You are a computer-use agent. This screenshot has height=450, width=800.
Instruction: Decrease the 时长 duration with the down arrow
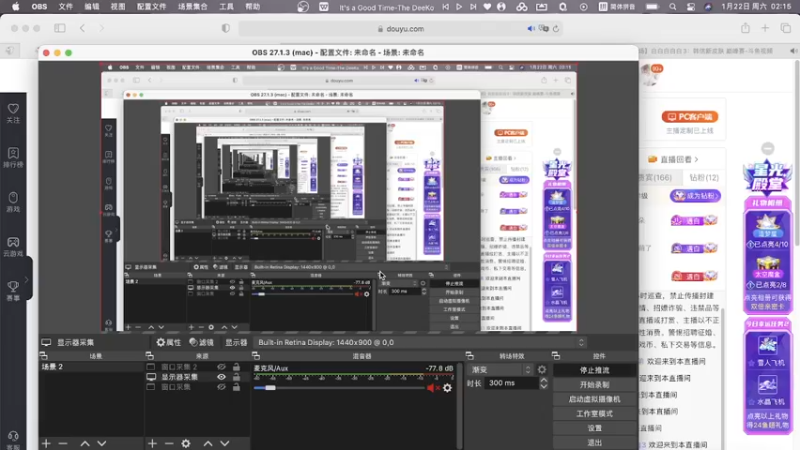(x=544, y=386)
